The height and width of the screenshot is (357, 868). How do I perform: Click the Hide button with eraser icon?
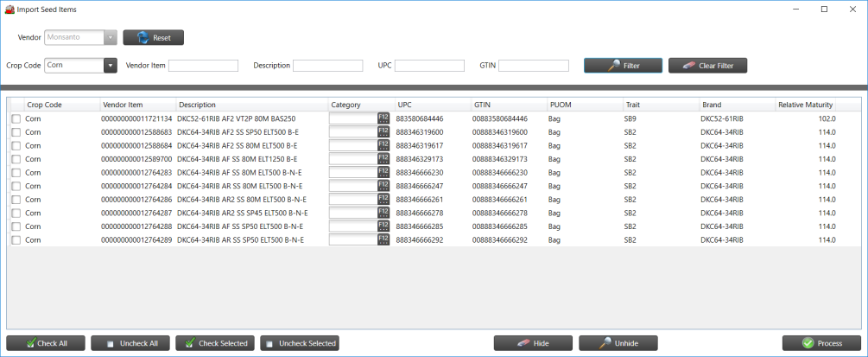tap(532, 343)
